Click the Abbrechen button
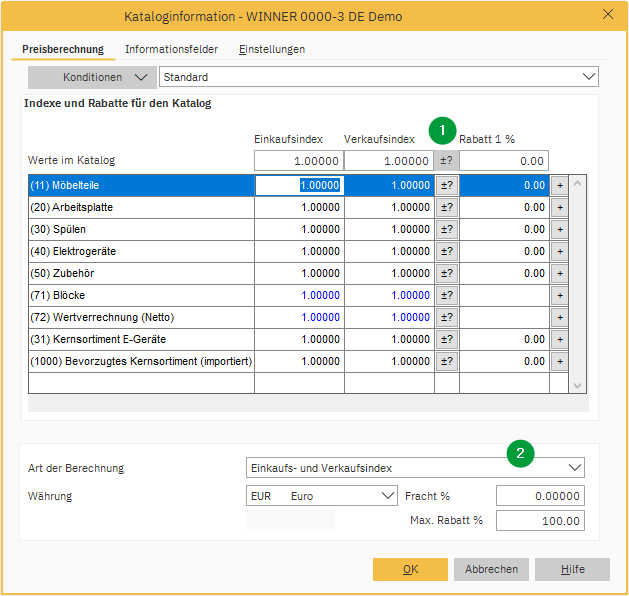 (491, 569)
